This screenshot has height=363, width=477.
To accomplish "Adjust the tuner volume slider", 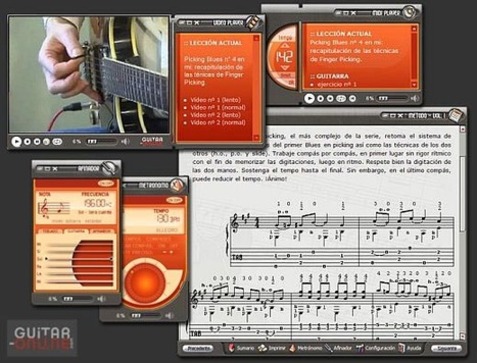I will tap(78, 299).
